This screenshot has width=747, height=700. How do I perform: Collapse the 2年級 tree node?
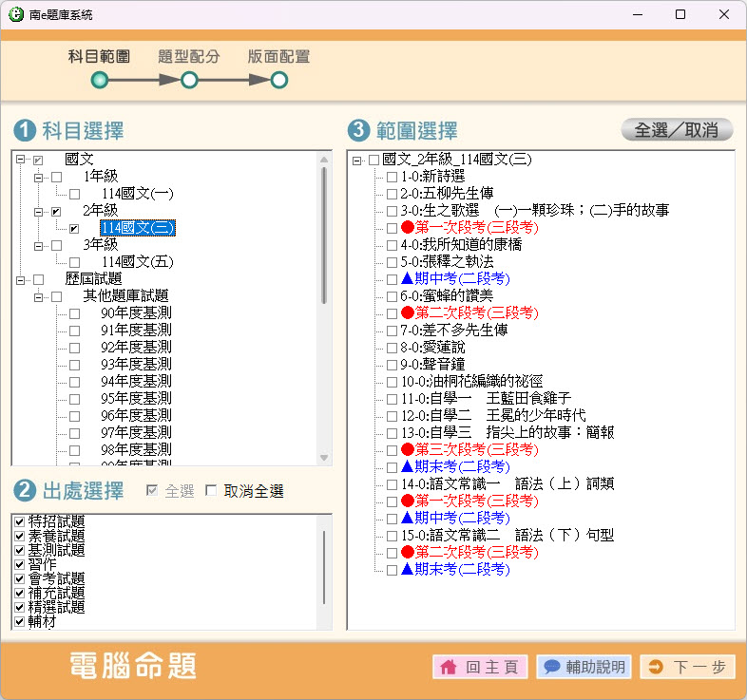[38, 212]
